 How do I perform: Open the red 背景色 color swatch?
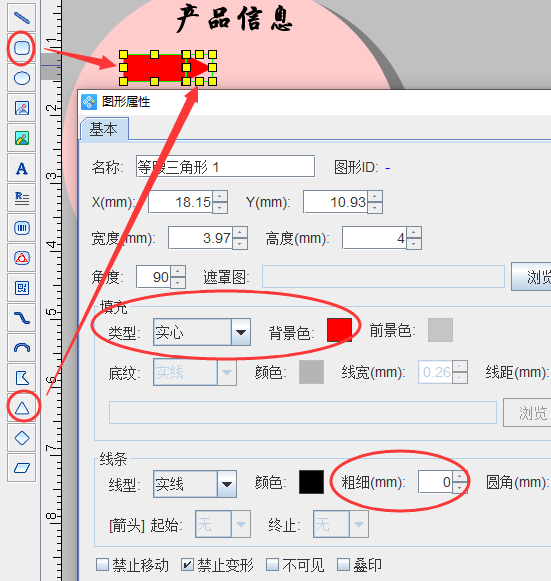pos(339,330)
